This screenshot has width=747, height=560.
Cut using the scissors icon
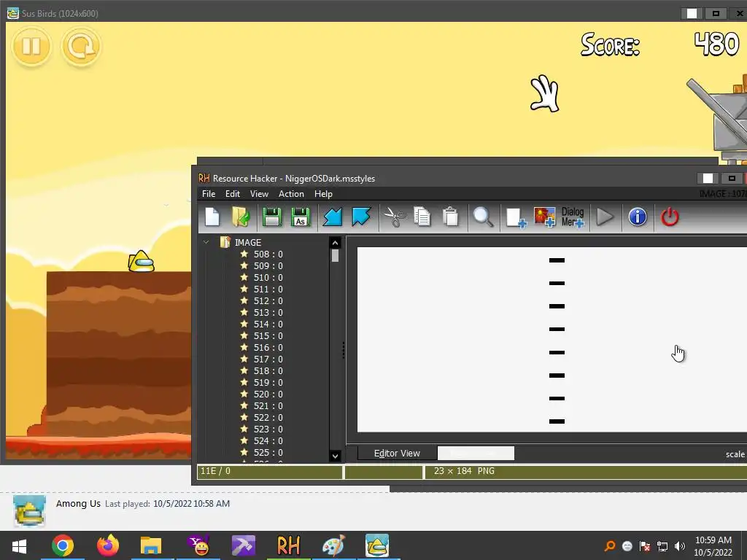[395, 217]
